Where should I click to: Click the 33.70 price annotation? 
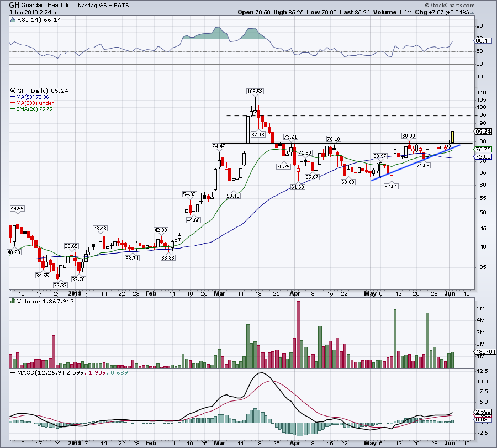point(78,280)
